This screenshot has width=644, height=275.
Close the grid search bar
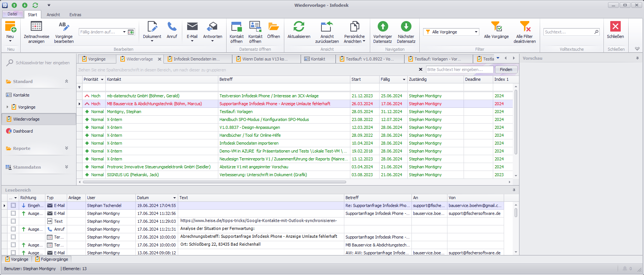click(420, 70)
